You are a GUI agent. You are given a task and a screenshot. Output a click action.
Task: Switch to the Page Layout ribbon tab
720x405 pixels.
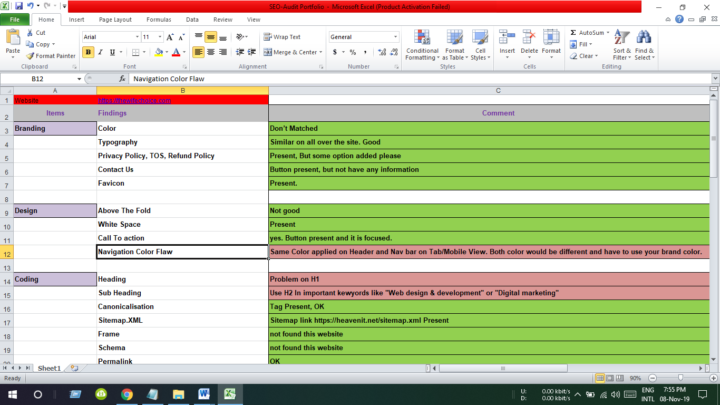tap(116, 19)
